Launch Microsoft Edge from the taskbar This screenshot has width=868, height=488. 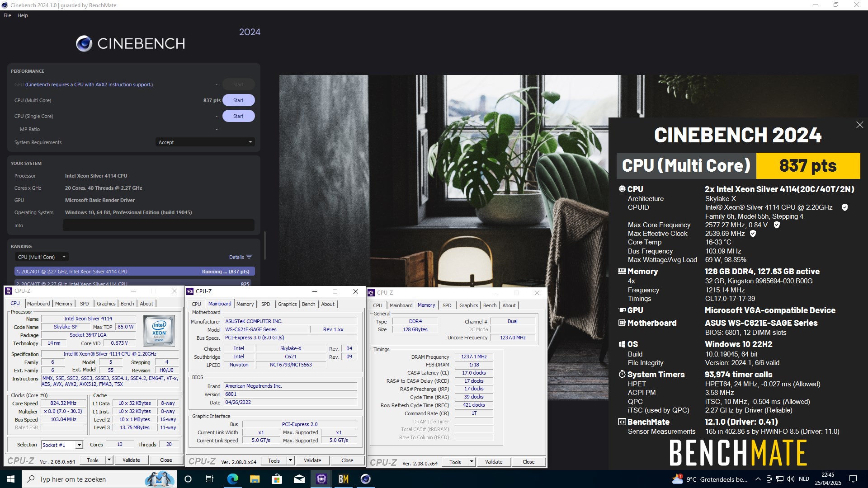[x=232, y=479]
